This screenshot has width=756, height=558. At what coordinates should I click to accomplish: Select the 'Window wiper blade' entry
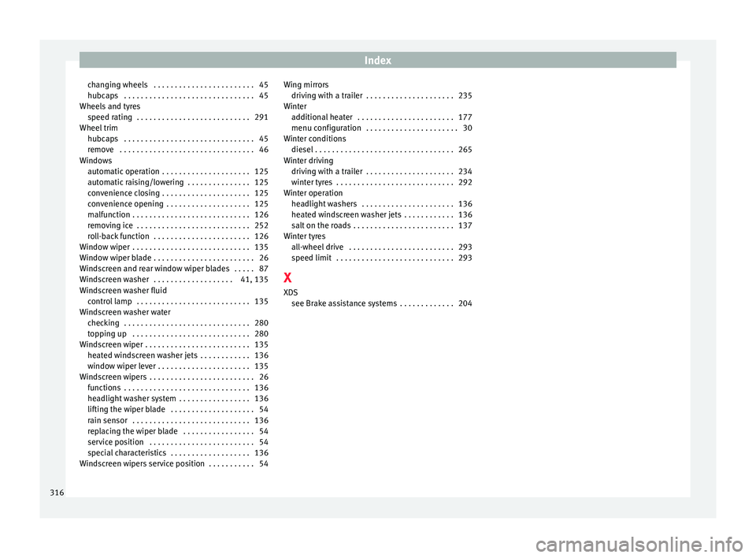tap(174, 258)
